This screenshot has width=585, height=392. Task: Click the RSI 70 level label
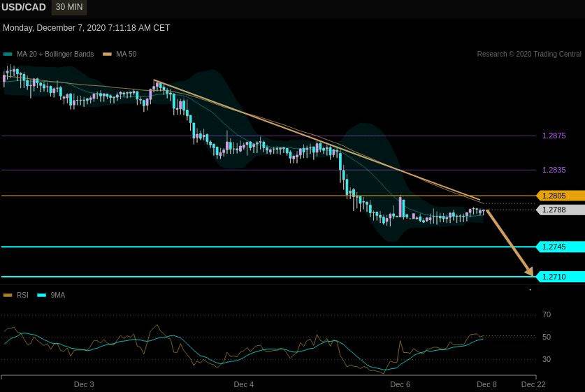[547, 315]
